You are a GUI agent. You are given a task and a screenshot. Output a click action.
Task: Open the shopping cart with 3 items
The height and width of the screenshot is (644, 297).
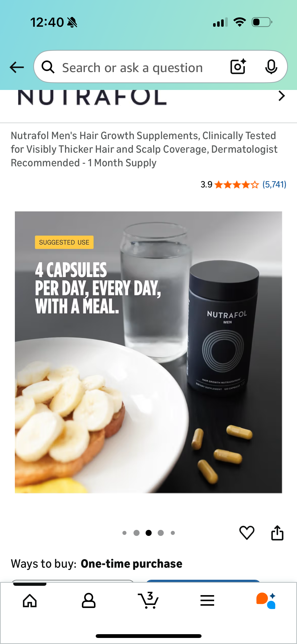point(148,600)
